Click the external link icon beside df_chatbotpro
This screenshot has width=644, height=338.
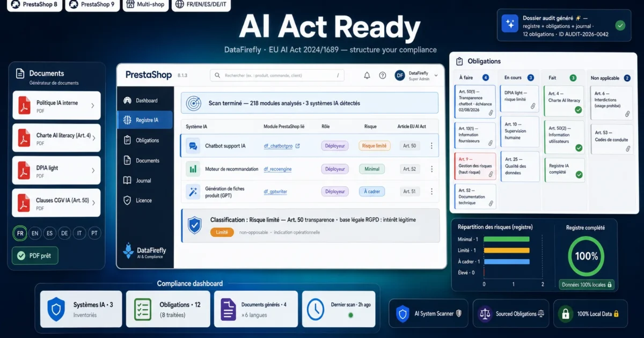click(x=297, y=146)
